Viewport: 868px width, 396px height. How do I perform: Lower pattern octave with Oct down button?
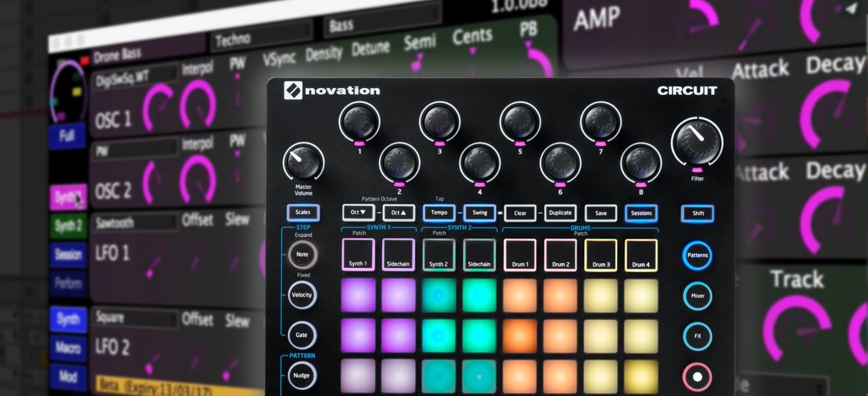[359, 212]
